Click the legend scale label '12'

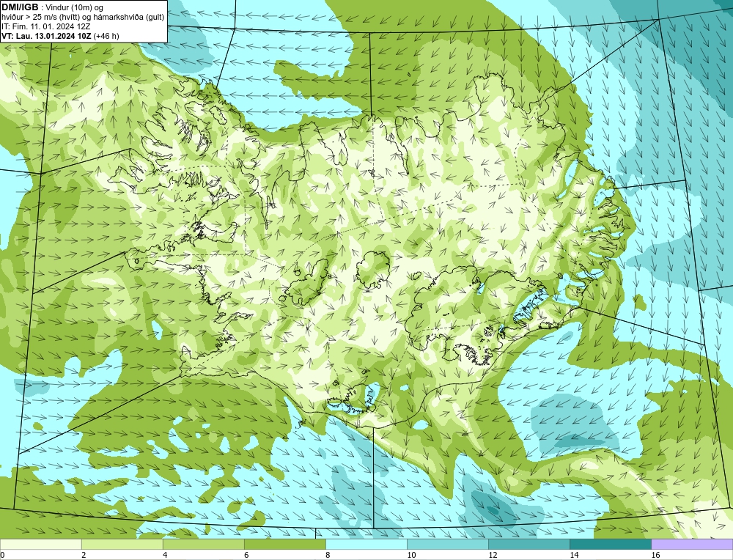pyautogui.click(x=493, y=555)
